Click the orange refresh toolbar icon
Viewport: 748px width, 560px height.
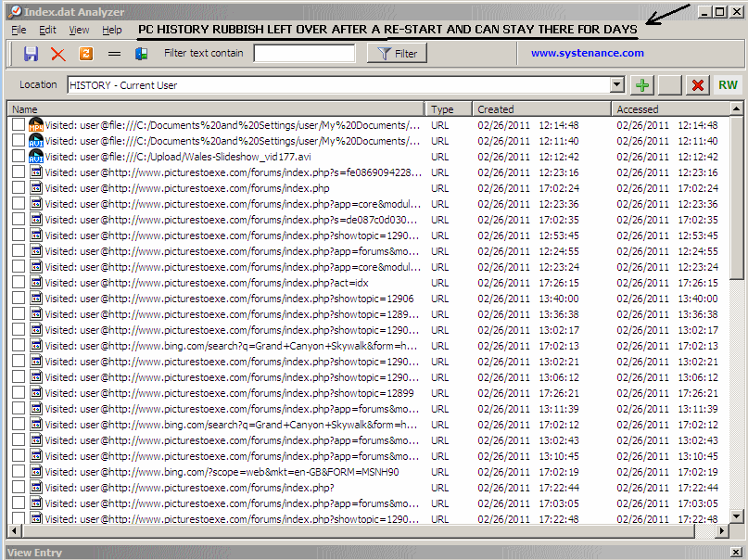click(86, 54)
